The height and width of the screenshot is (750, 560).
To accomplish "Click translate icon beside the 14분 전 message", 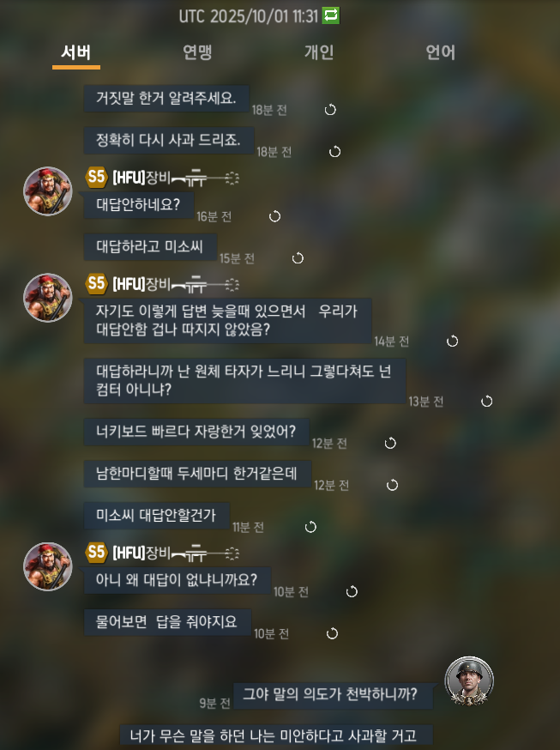I will 452,341.
